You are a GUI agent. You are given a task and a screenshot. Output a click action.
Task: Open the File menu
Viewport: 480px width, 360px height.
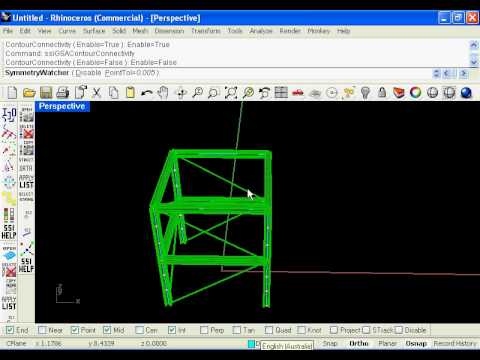point(8,31)
